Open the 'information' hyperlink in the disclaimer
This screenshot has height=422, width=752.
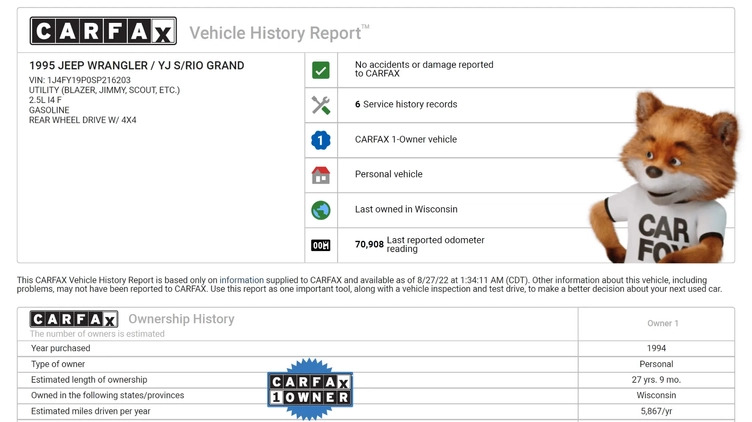click(241, 280)
